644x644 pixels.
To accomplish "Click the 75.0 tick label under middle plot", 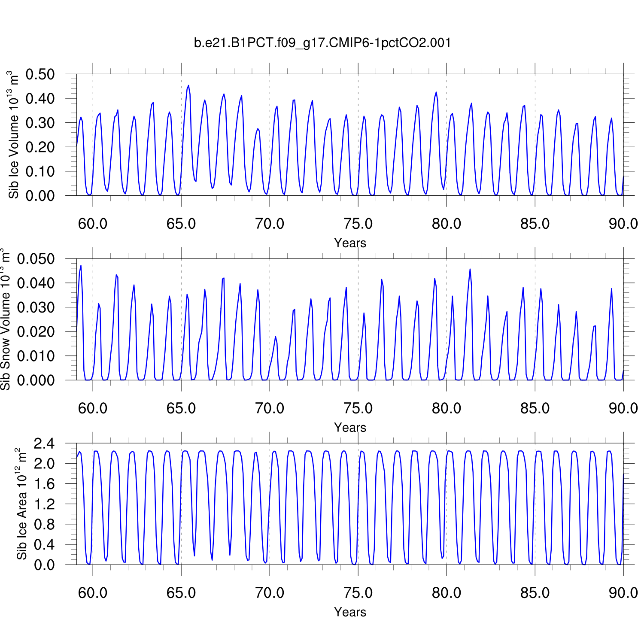I will [358, 408].
